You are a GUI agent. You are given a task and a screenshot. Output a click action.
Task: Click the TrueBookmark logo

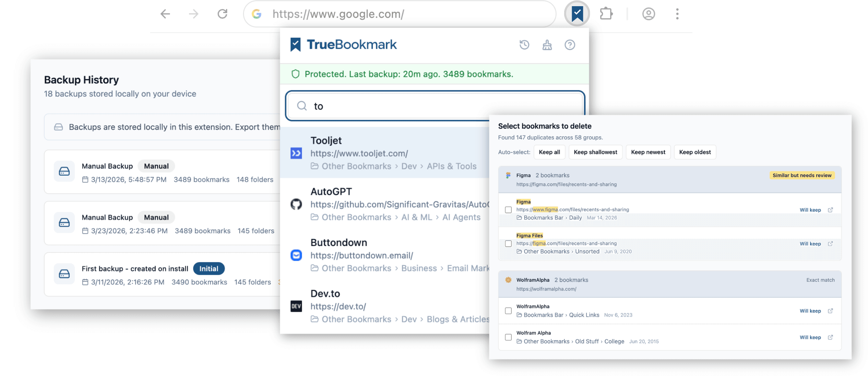point(343,45)
